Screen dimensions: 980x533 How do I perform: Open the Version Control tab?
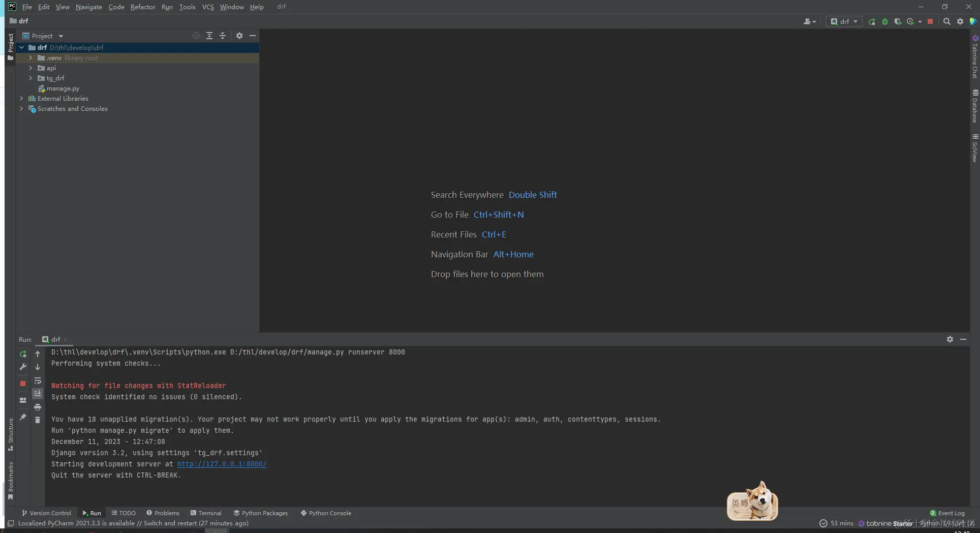tap(46, 513)
